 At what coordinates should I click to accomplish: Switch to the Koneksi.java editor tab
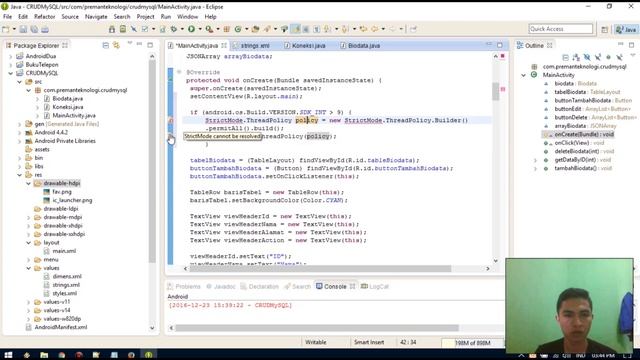[305, 46]
